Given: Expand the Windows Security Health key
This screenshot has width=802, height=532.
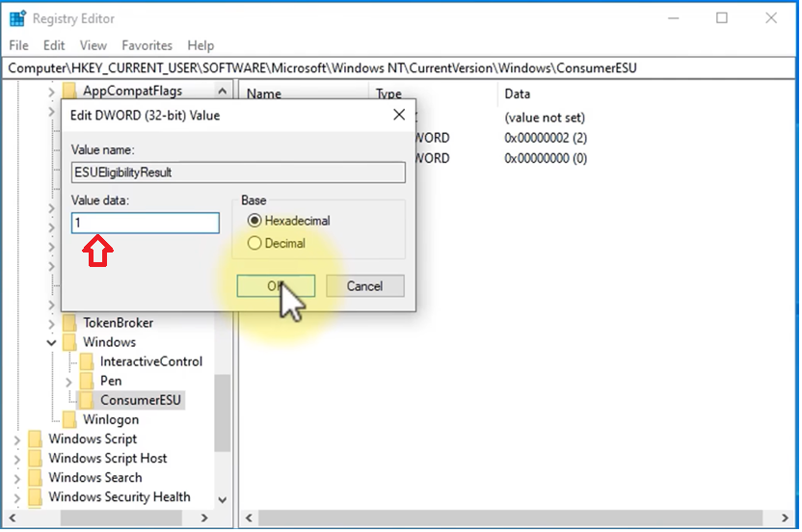Looking at the screenshot, I should click(x=17, y=498).
